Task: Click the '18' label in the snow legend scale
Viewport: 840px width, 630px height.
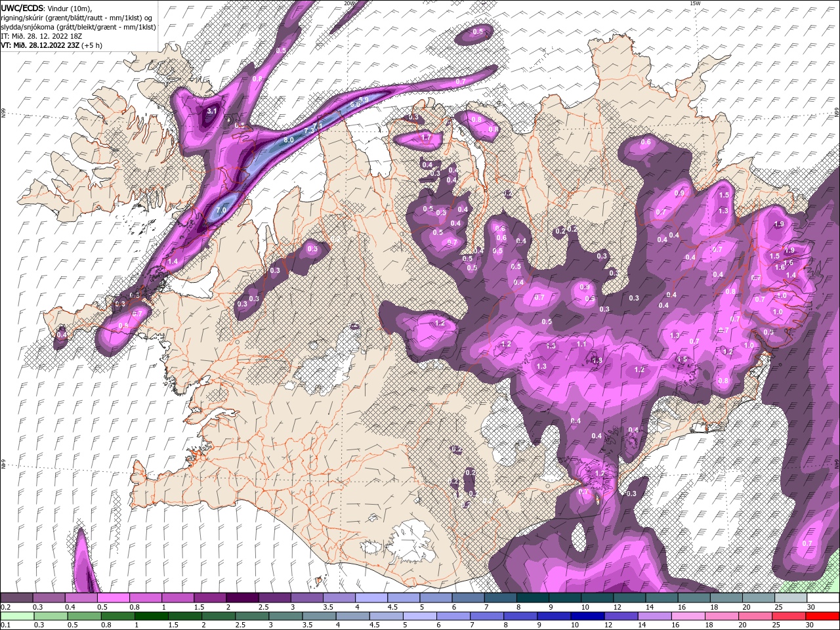Action: click(x=714, y=607)
